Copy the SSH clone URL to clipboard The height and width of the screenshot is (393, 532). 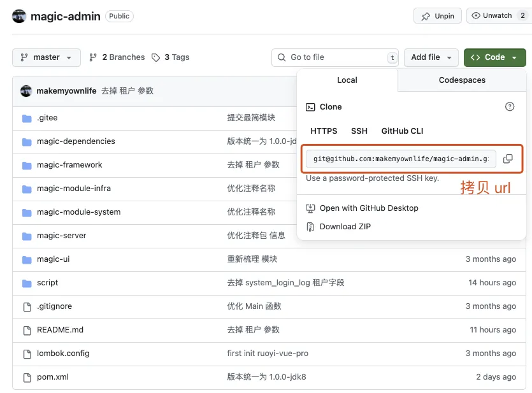(508, 159)
